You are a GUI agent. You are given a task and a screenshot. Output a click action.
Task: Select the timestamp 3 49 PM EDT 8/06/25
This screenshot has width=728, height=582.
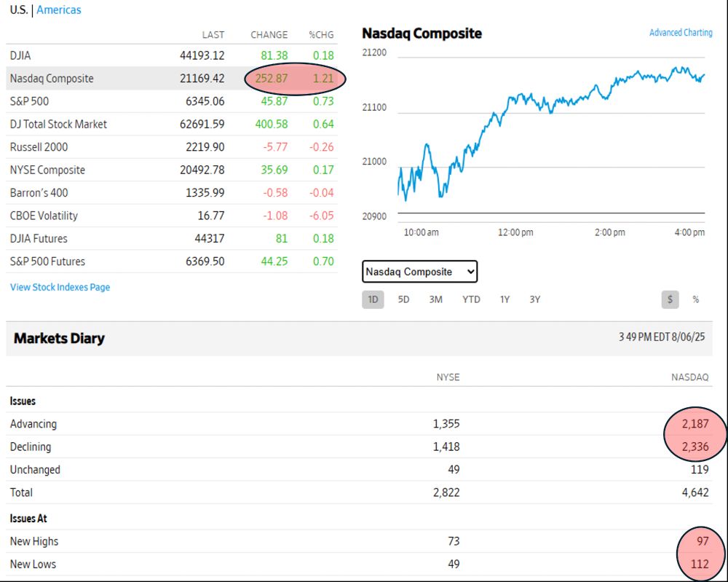(x=662, y=337)
